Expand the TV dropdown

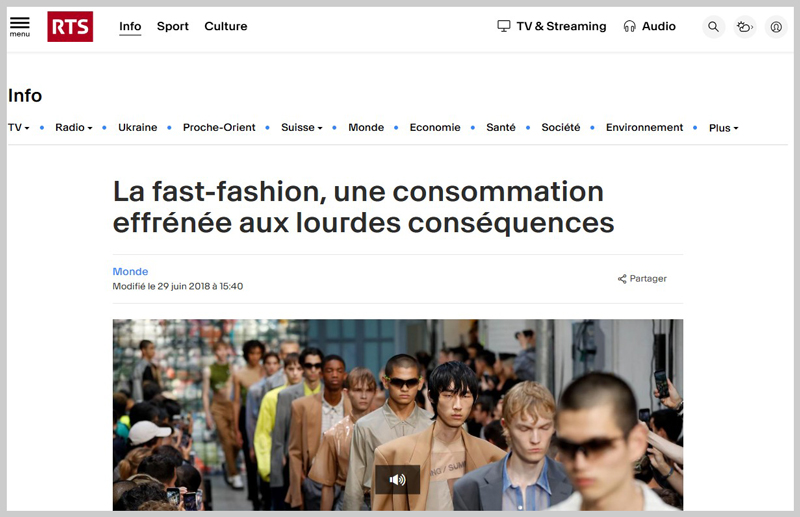point(19,128)
